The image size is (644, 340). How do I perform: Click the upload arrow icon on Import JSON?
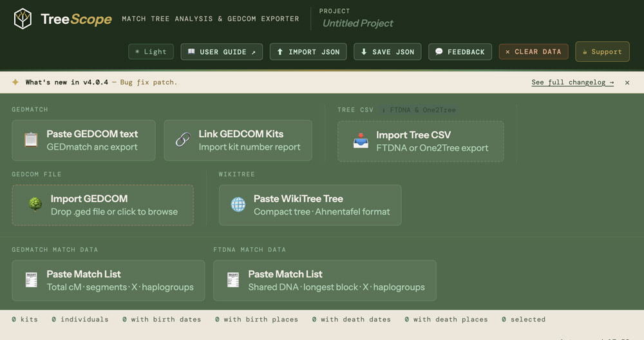tap(280, 52)
